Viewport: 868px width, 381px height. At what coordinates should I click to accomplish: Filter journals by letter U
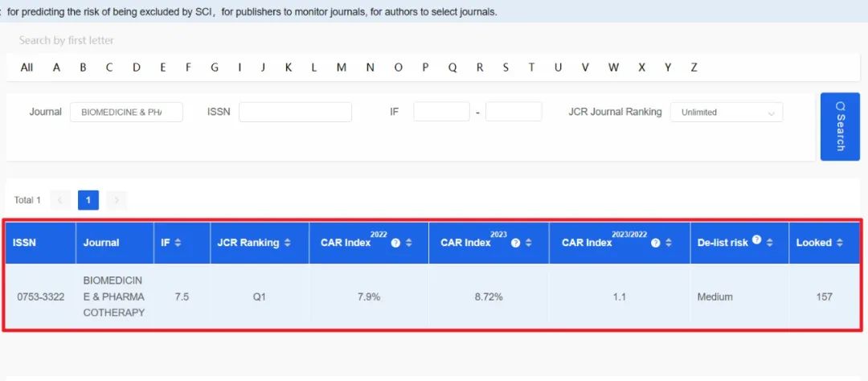click(x=558, y=68)
